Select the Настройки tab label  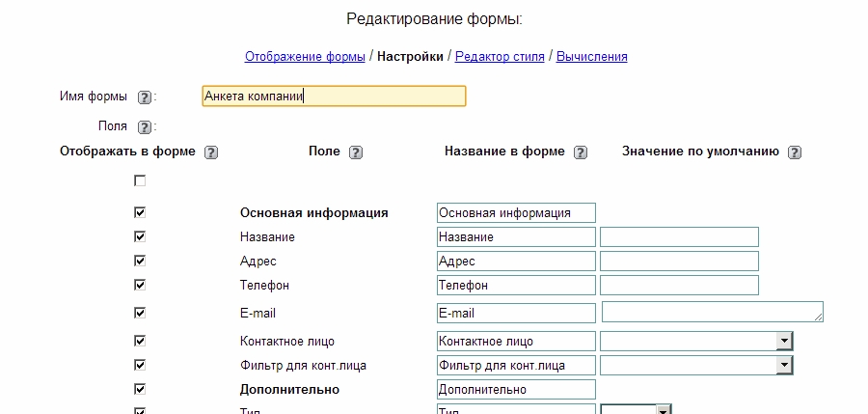click(410, 57)
